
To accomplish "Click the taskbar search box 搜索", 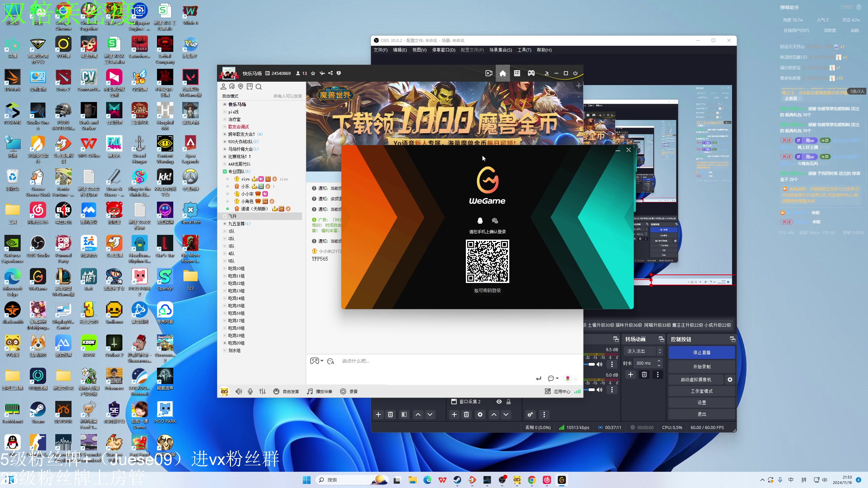I will pos(352,480).
